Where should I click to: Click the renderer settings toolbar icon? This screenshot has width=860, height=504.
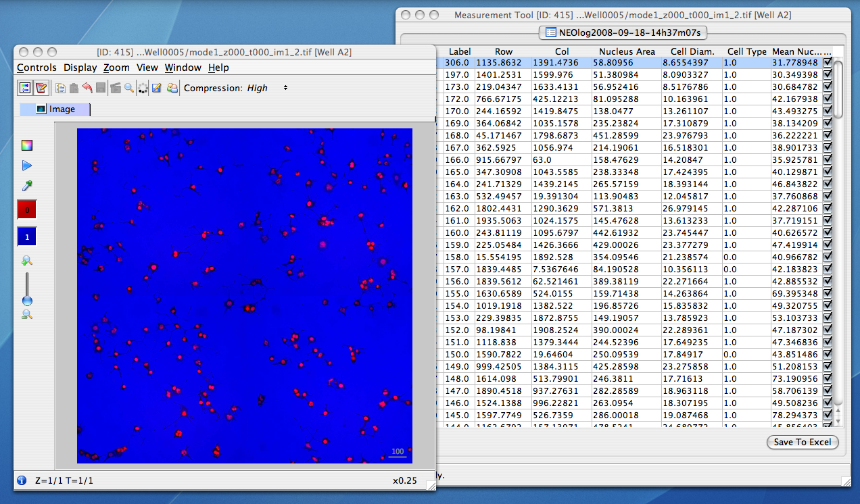24,88
